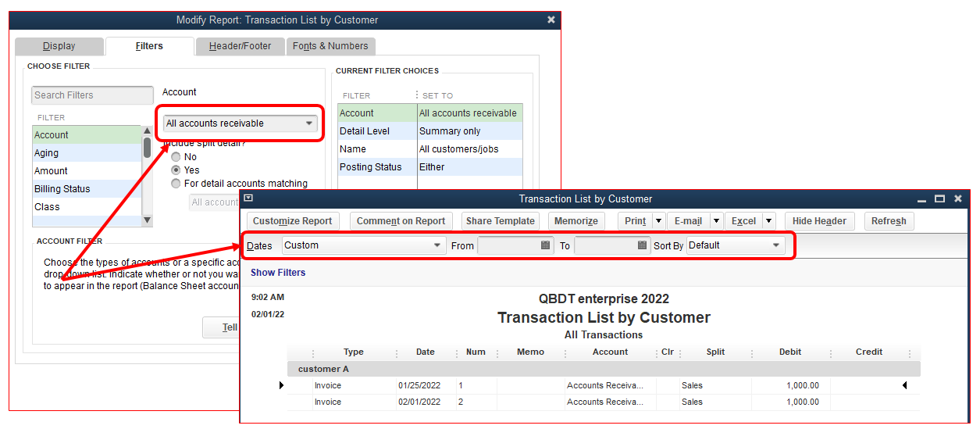The width and height of the screenshot is (980, 429).
Task: Click the Memo column header
Action: coord(530,352)
